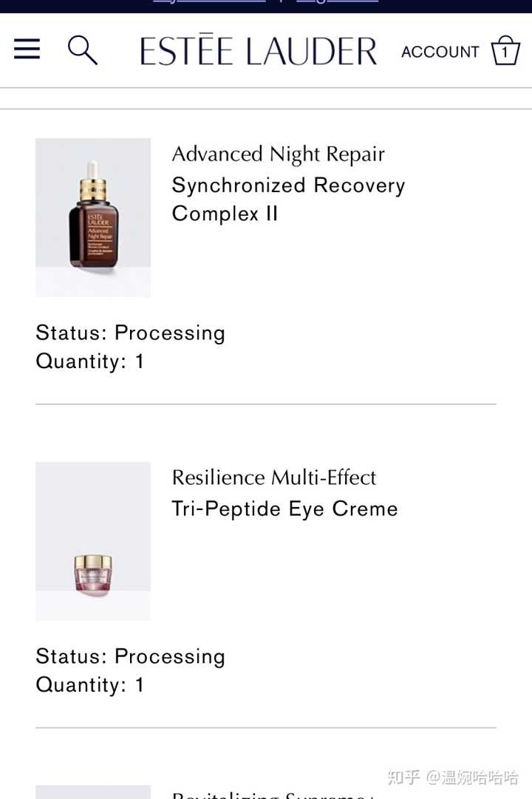Screen dimensions: 532x799
Task: Select the Tri-Peptide Eye Creme name
Action: pos(284,509)
